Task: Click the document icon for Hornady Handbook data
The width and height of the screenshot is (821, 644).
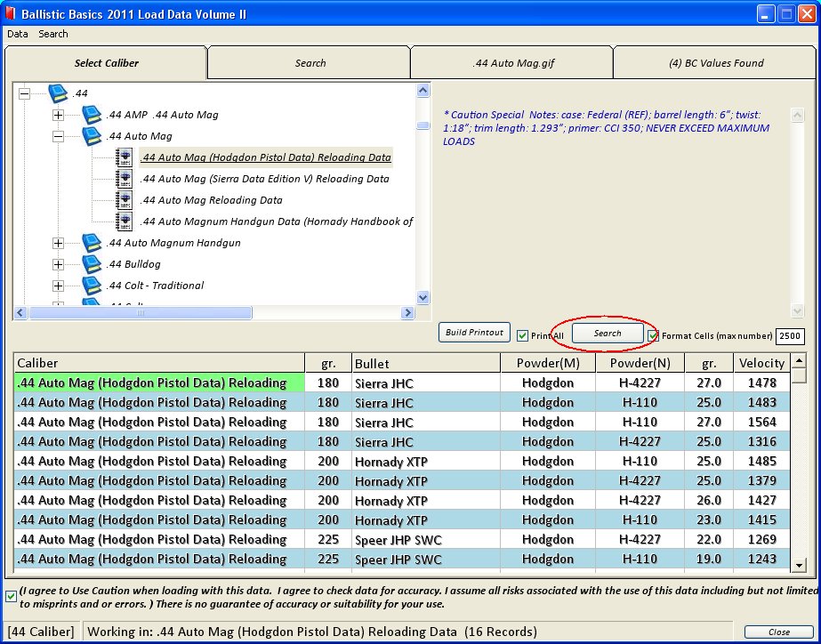Action: pos(125,221)
